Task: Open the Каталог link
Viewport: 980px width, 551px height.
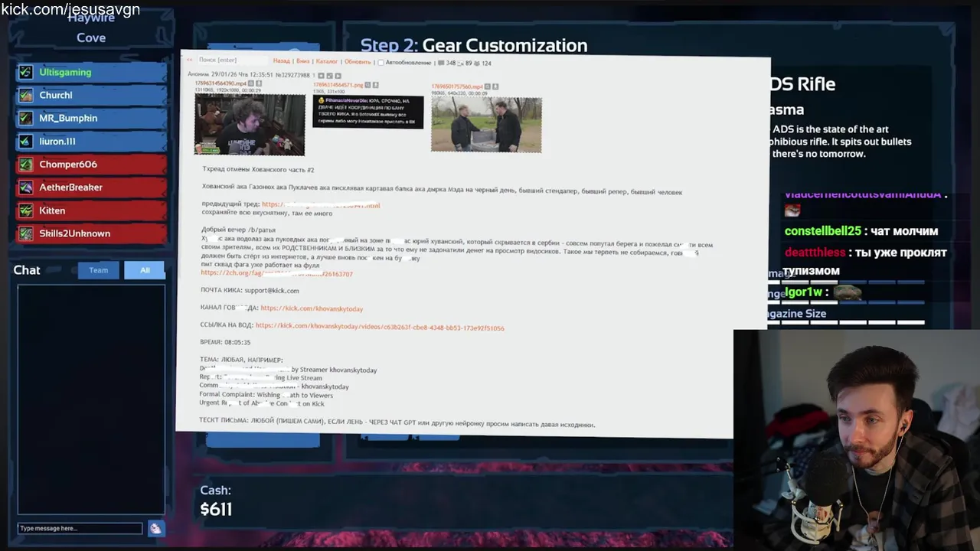Action: [x=327, y=61]
